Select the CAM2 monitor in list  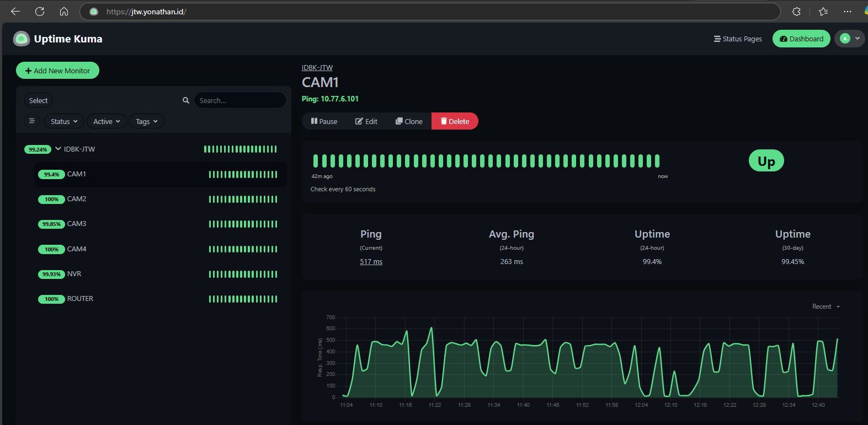161,199
